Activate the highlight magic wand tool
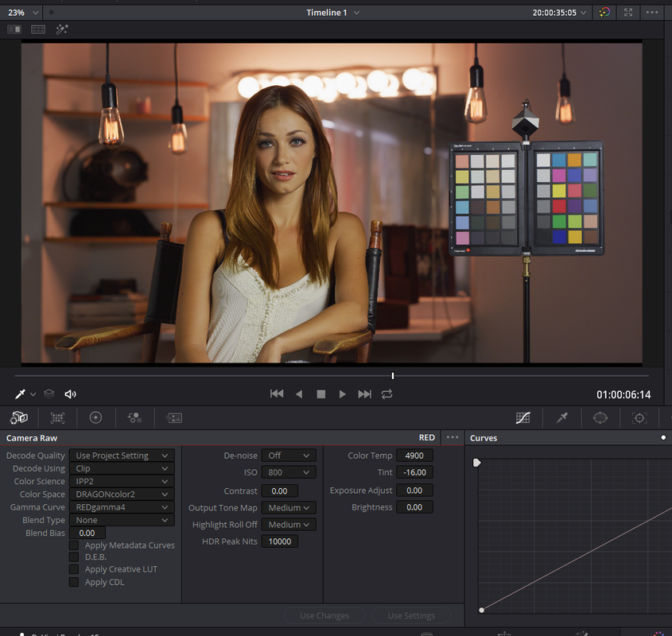The height and width of the screenshot is (636, 672). (x=62, y=29)
